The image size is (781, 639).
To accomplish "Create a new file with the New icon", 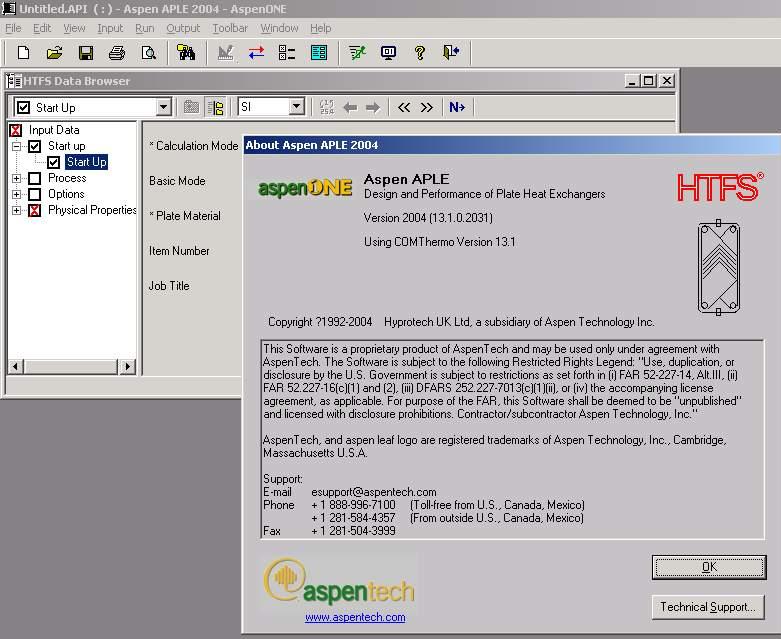I will tap(23, 52).
